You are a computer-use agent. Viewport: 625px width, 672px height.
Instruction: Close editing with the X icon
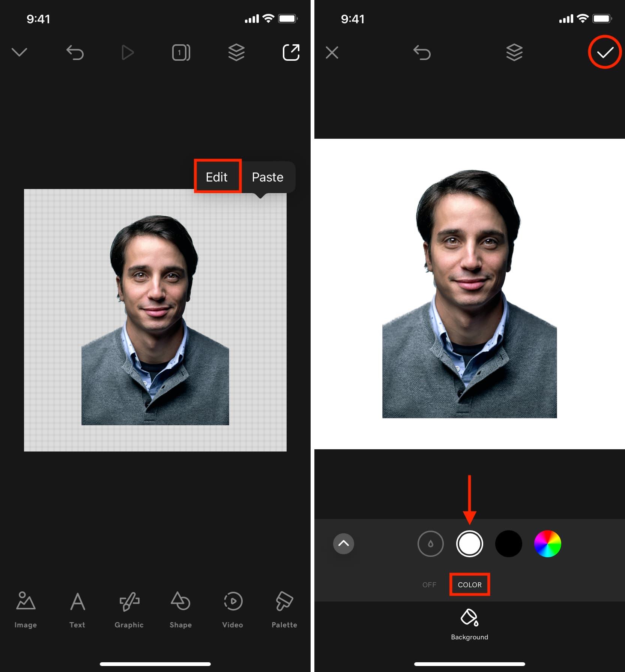click(332, 52)
